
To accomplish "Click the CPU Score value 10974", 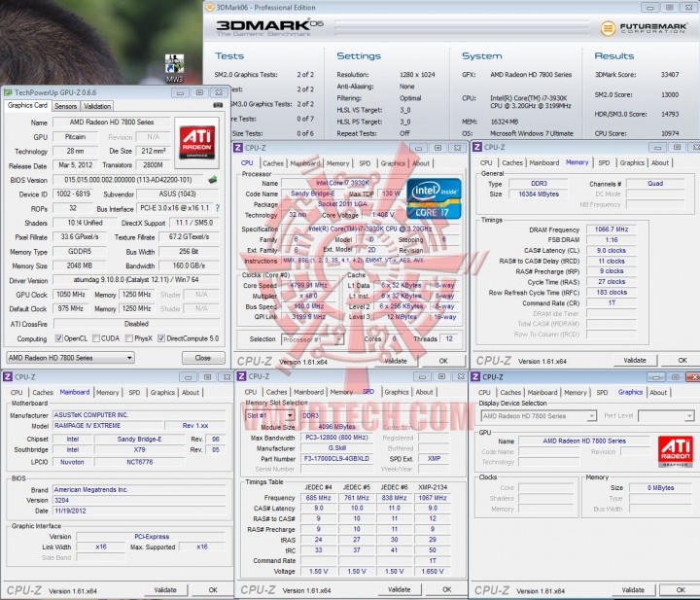I will click(x=670, y=133).
